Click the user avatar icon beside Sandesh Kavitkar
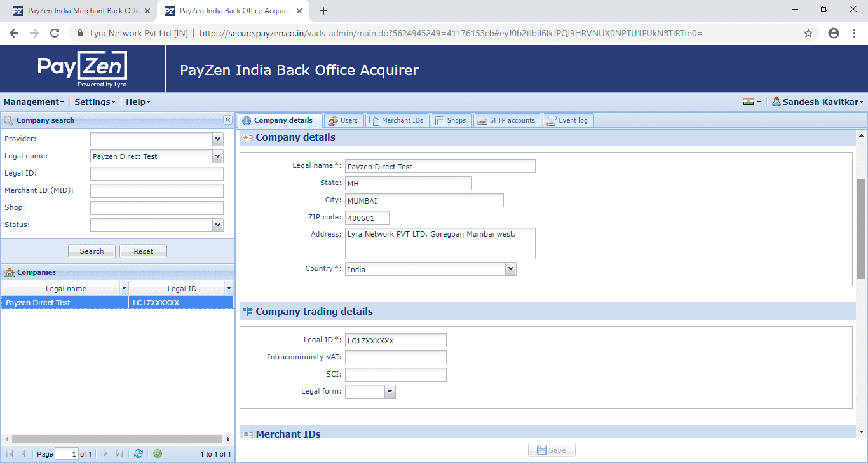This screenshot has width=868, height=463. [776, 102]
